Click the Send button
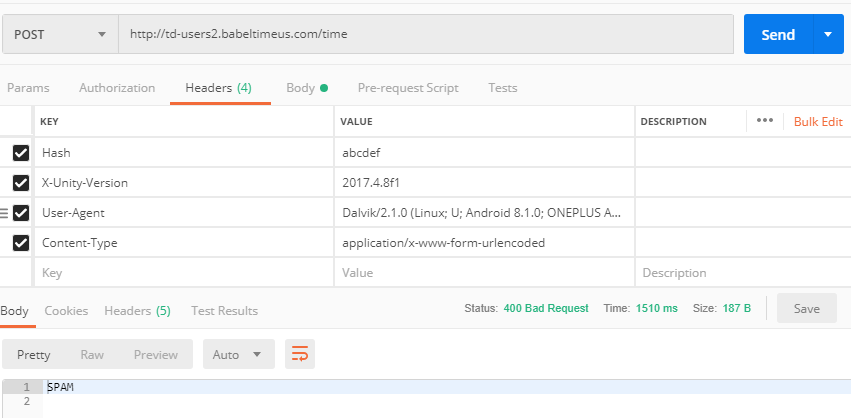 tap(778, 34)
